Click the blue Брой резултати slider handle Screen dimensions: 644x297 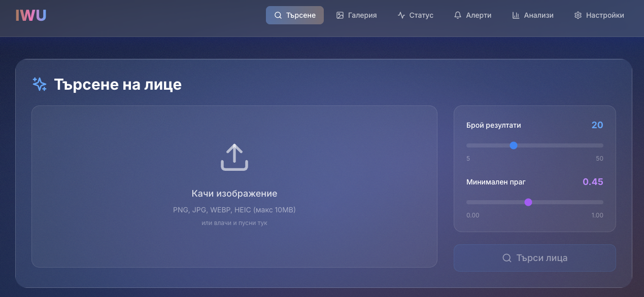[x=513, y=145]
